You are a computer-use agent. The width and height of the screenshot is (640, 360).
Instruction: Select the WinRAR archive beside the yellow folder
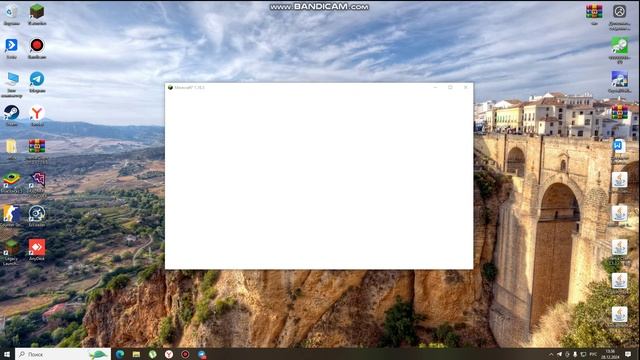37,146
